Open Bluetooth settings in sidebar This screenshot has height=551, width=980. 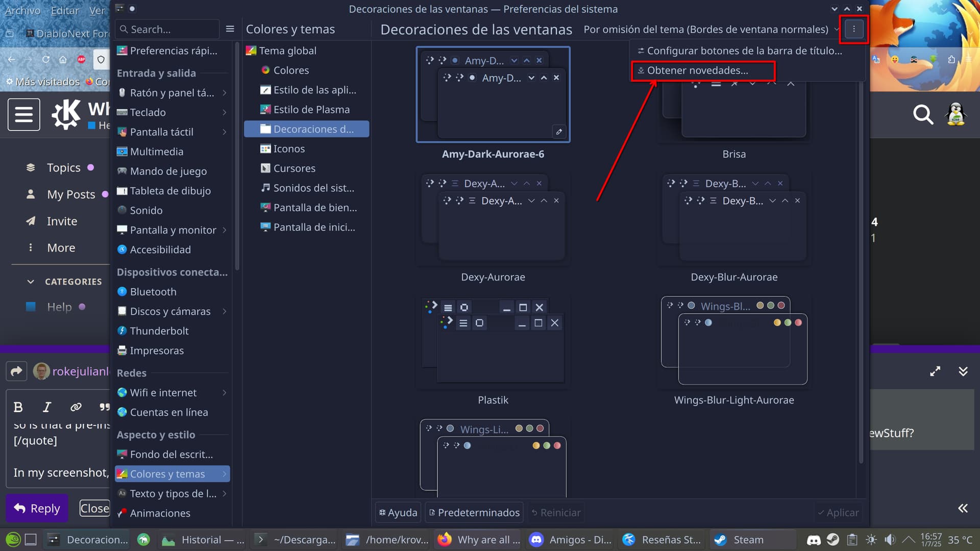pos(153,292)
